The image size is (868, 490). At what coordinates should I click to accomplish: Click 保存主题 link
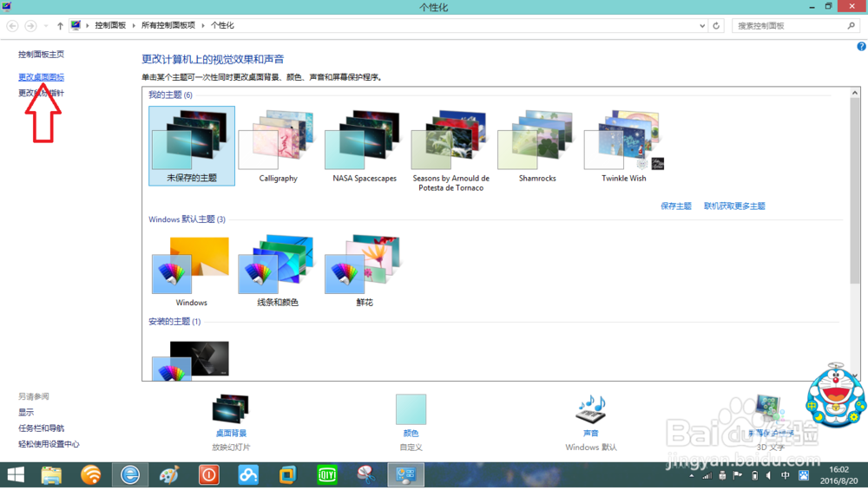(x=676, y=206)
